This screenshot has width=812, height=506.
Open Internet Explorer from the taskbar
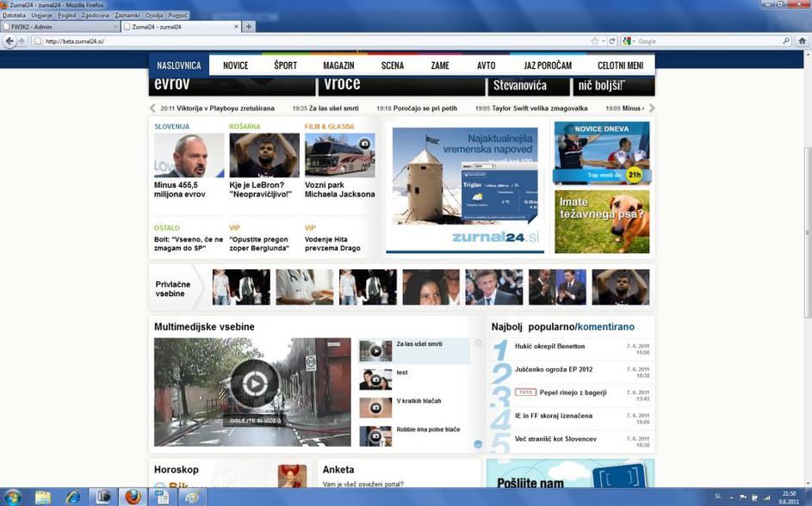(x=73, y=497)
